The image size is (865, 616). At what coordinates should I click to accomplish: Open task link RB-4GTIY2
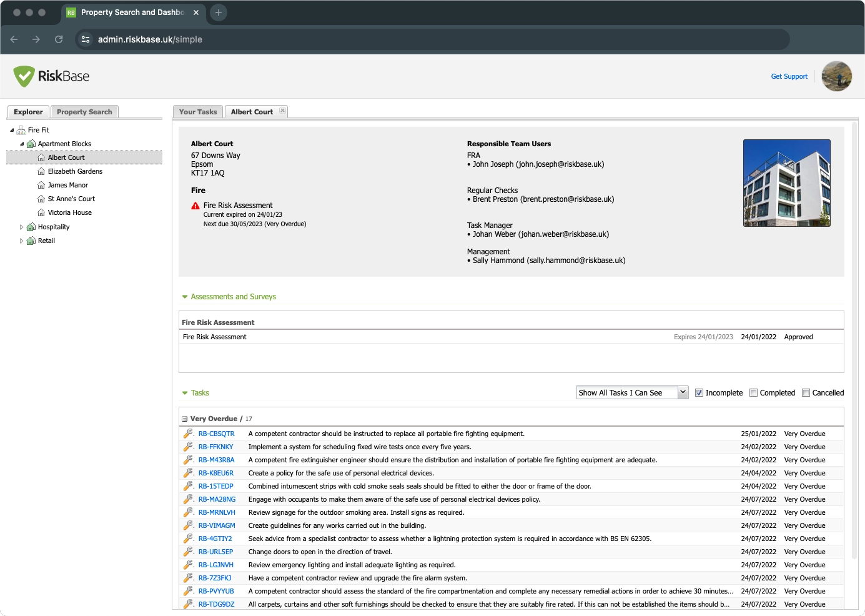215,539
